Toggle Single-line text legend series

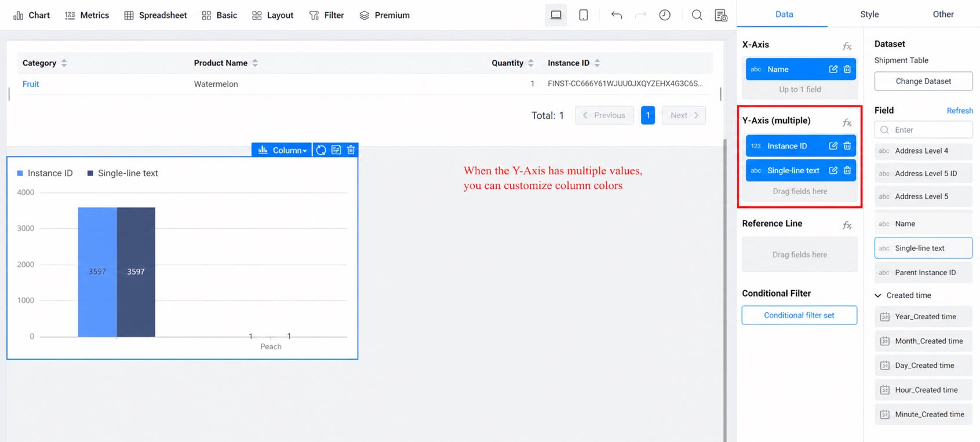(x=122, y=173)
